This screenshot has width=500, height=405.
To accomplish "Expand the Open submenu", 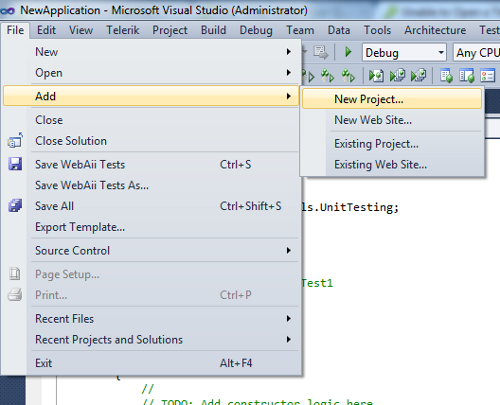I will point(164,73).
